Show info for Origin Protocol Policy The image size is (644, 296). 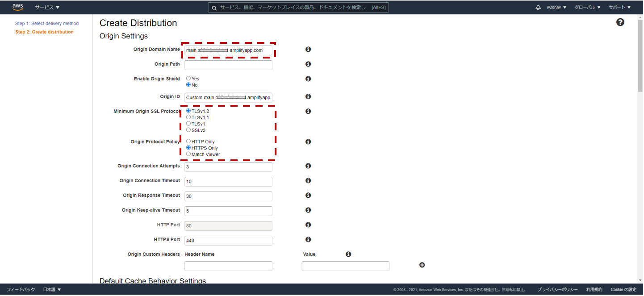click(308, 142)
